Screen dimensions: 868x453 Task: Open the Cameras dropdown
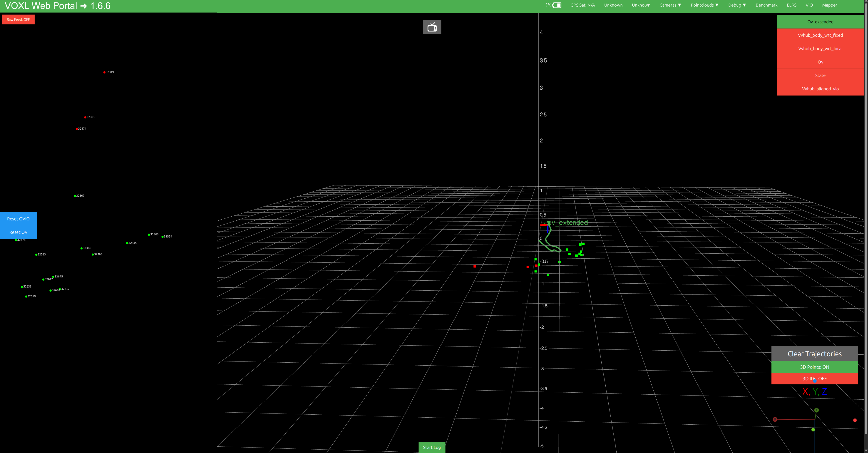(x=670, y=5)
